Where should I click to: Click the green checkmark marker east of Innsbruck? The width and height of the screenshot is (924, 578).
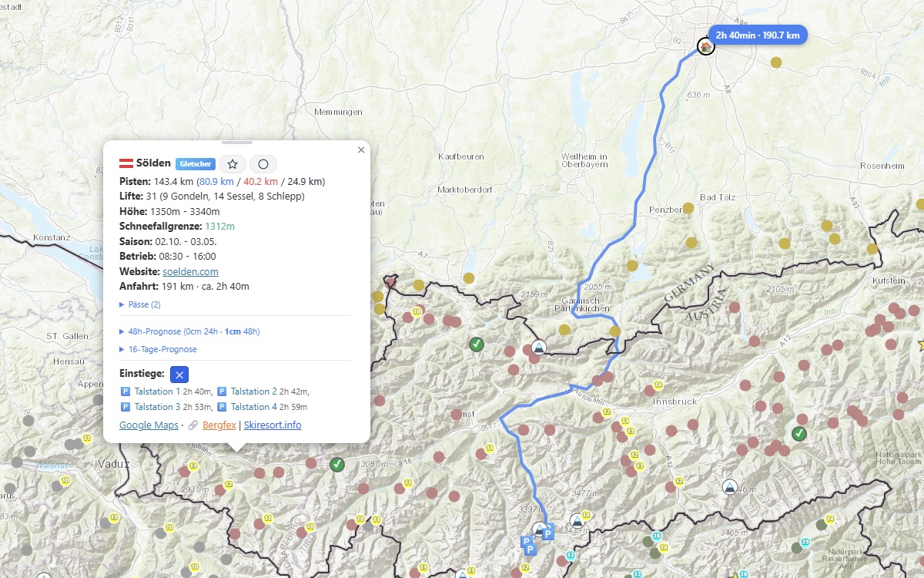[799, 434]
